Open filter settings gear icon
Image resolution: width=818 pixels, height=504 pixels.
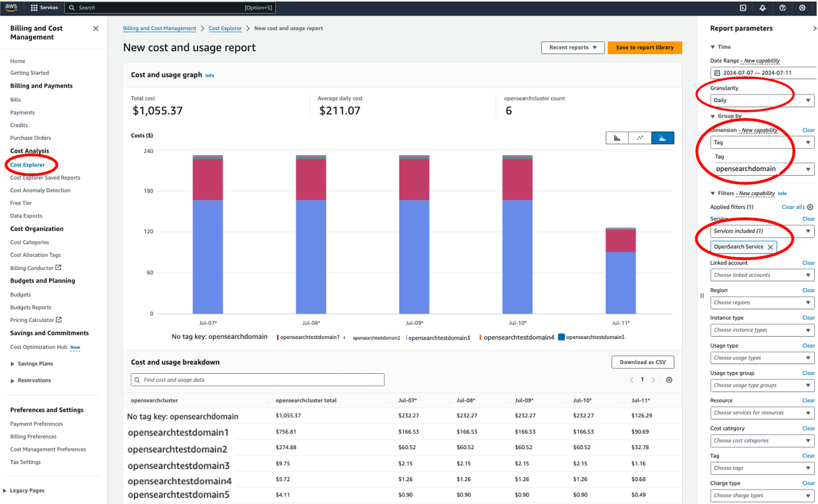point(810,207)
